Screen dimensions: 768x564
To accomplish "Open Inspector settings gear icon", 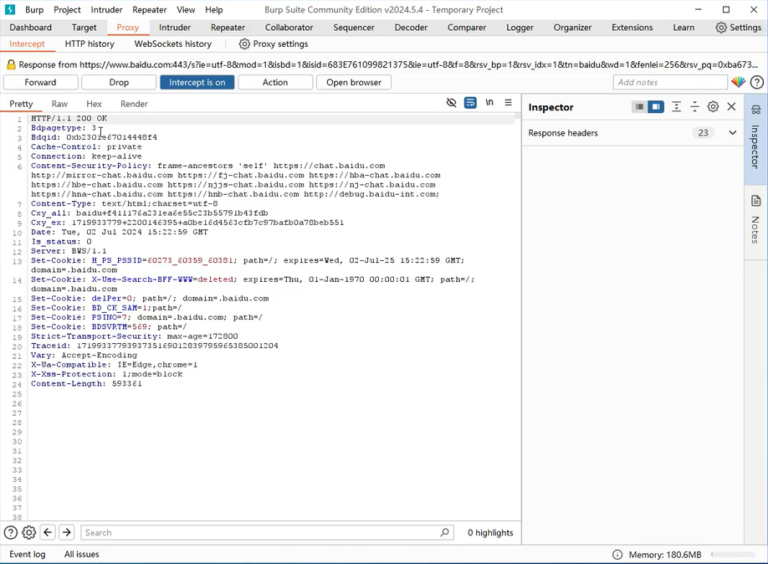I will (x=713, y=107).
